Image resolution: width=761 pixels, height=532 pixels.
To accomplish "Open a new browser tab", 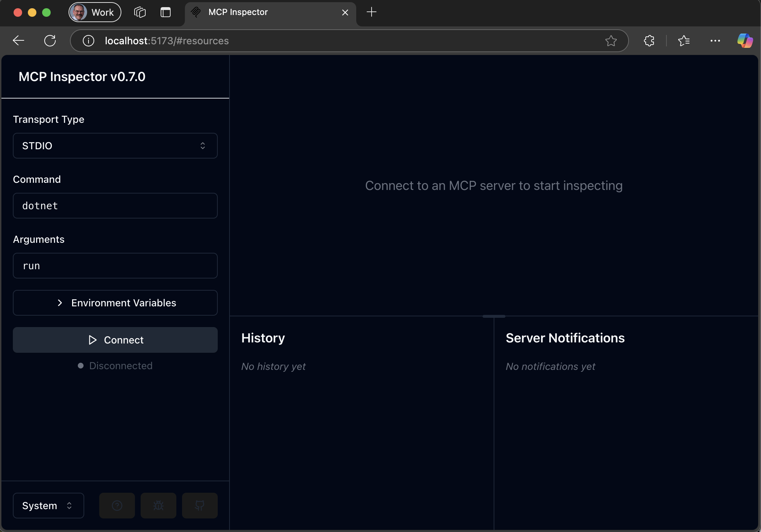I will tap(372, 12).
